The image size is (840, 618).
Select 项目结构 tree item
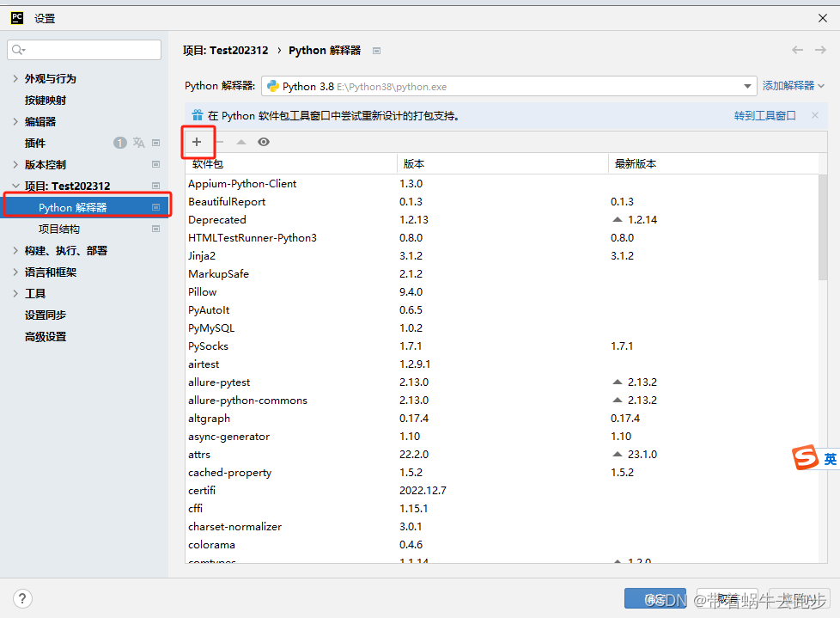[59, 229]
